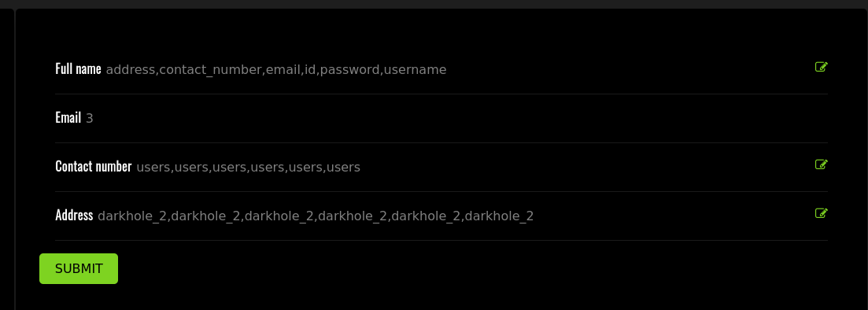
Task: Click the word "username" in Full name field
Action: point(416,70)
